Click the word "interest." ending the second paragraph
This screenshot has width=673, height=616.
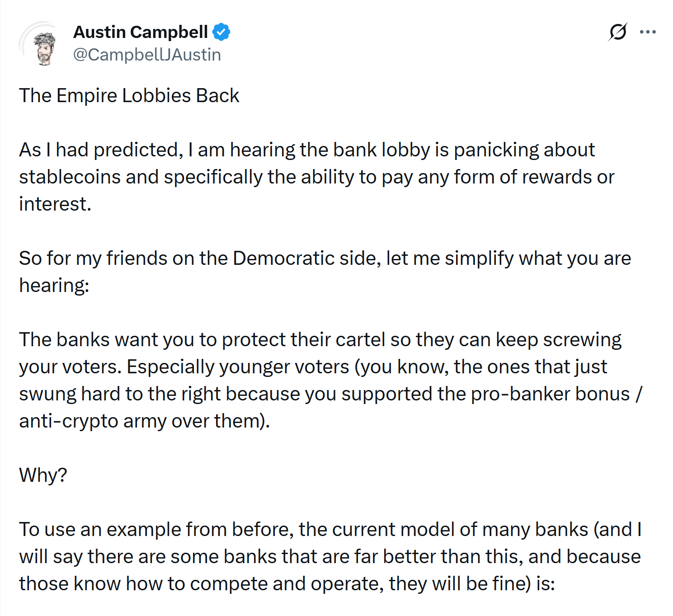pyautogui.click(x=55, y=204)
